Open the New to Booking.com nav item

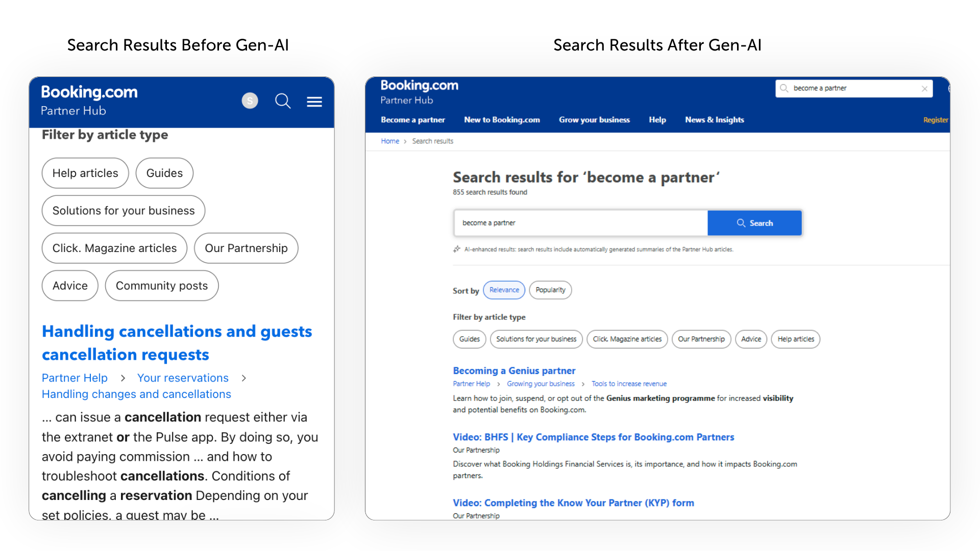pyautogui.click(x=502, y=120)
